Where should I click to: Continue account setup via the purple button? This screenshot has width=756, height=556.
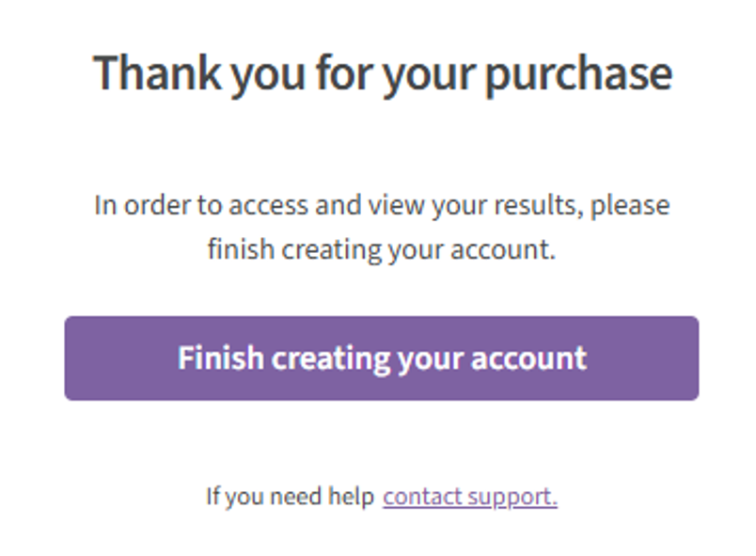coord(382,358)
